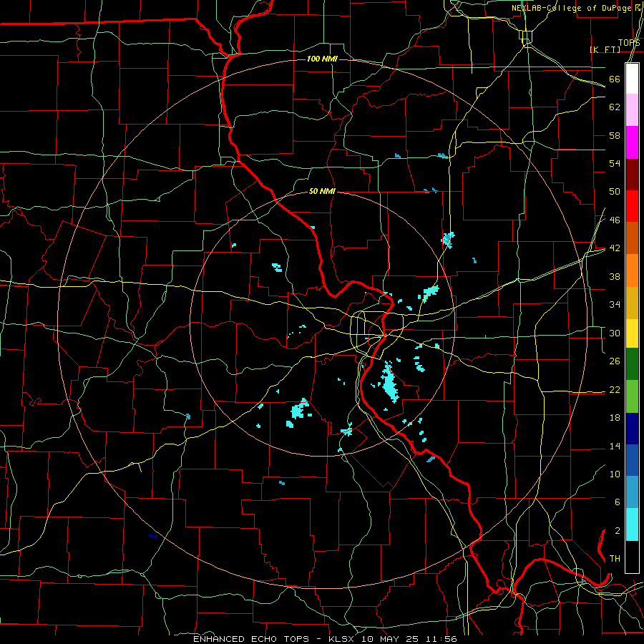Click the light pink legend color segment

coord(632,110)
